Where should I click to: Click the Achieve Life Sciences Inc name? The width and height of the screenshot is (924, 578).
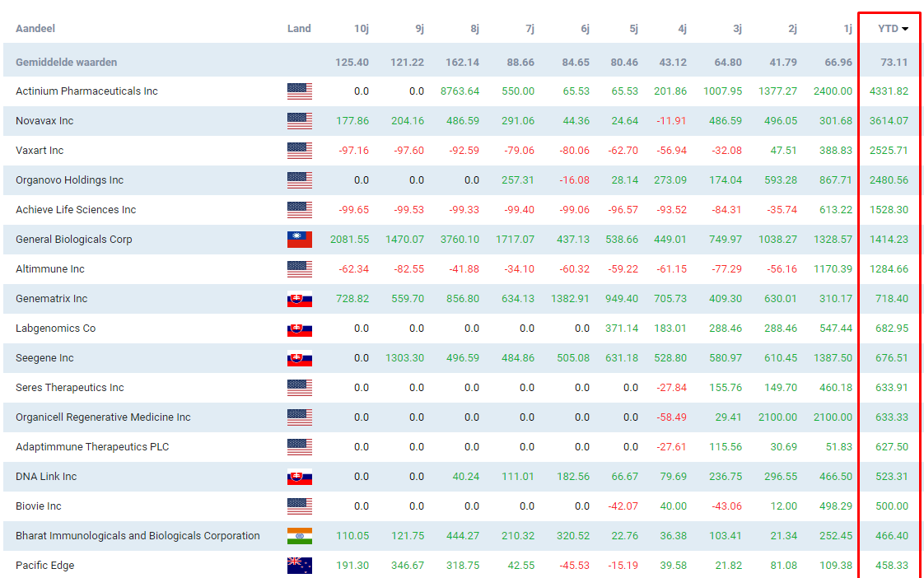76,210
